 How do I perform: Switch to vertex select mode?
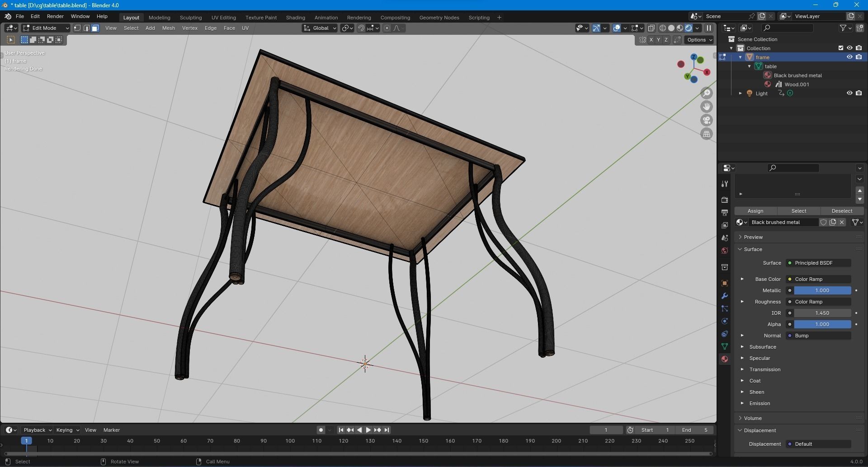pyautogui.click(x=77, y=28)
